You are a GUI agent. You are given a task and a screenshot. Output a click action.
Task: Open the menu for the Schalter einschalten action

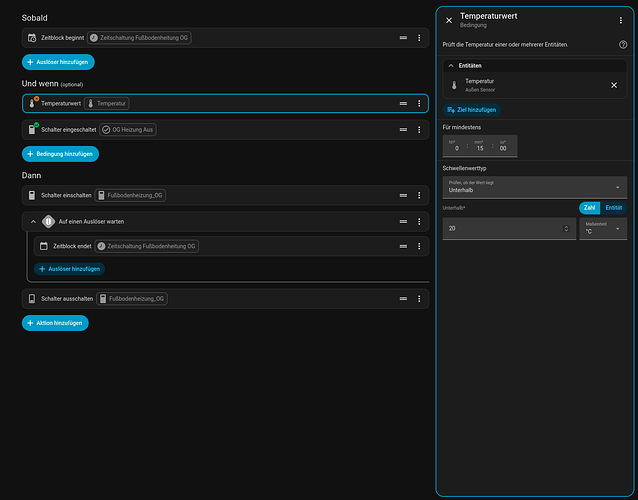(419, 195)
